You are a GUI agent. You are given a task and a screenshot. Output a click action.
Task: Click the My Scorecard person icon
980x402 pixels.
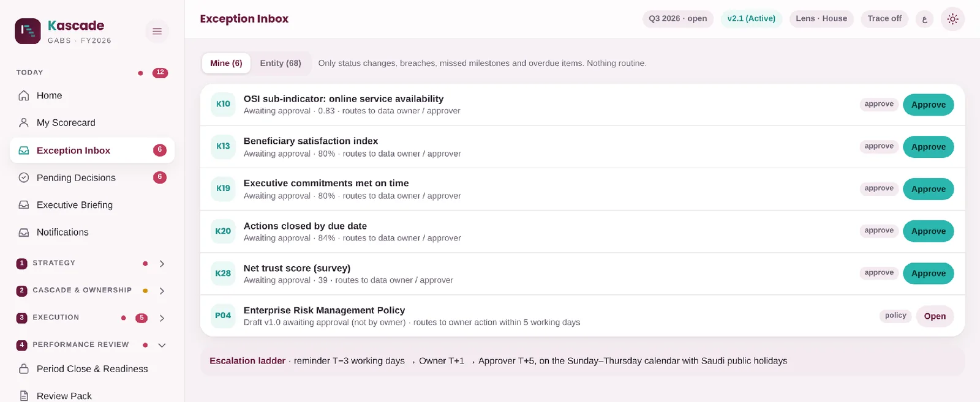click(x=24, y=122)
